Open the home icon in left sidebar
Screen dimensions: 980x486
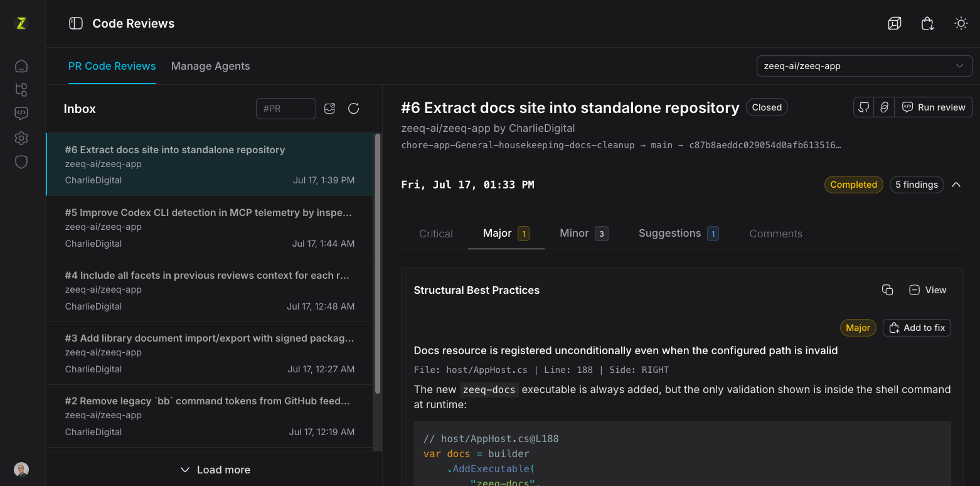21,66
